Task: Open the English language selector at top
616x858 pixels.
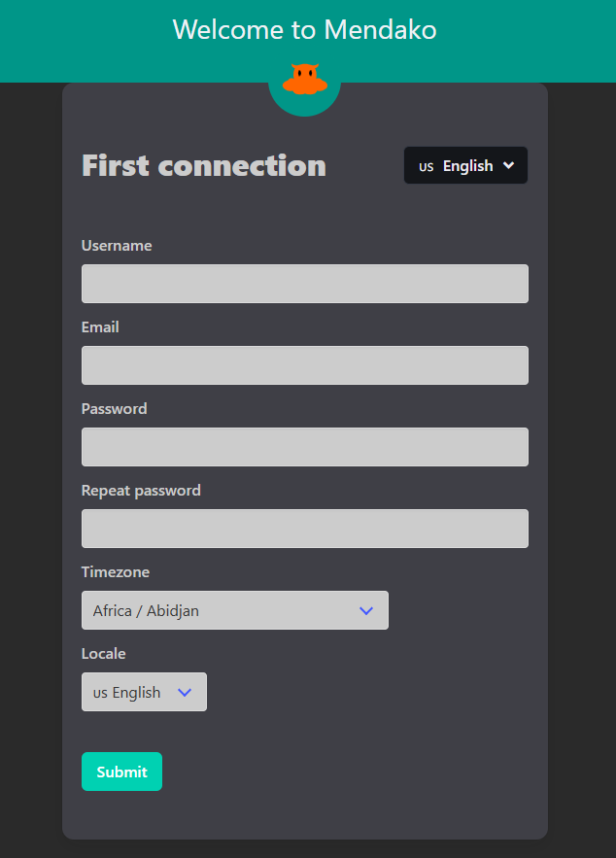Action: [x=465, y=165]
